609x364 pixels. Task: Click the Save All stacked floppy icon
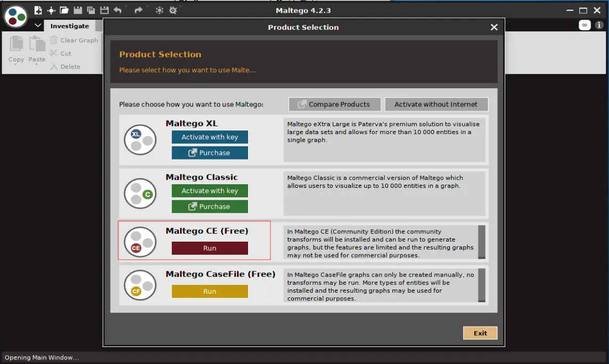tap(91, 11)
